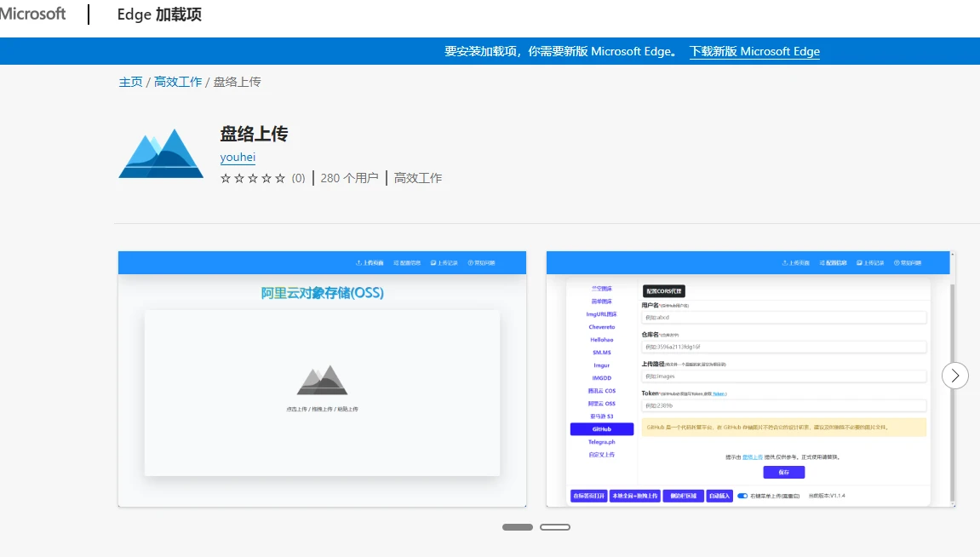Select GitHub in the screenshot's sidebar list
Image resolution: width=980 pixels, height=557 pixels.
click(x=602, y=429)
